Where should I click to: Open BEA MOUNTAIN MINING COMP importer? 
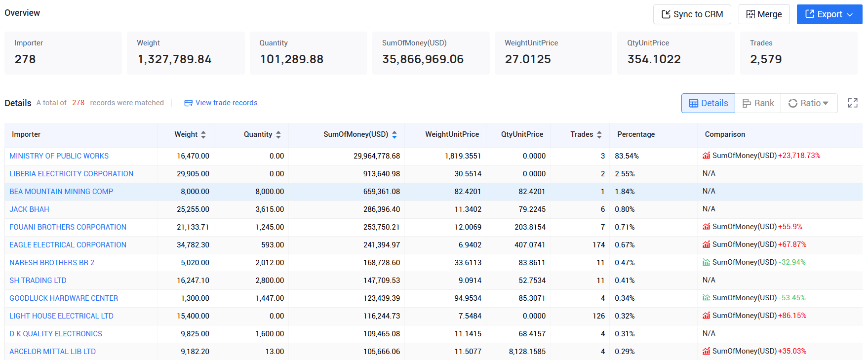(x=61, y=192)
